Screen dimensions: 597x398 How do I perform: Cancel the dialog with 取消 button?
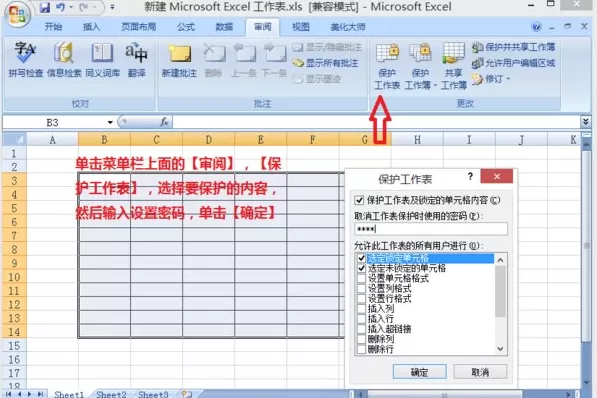pyautogui.click(x=480, y=372)
